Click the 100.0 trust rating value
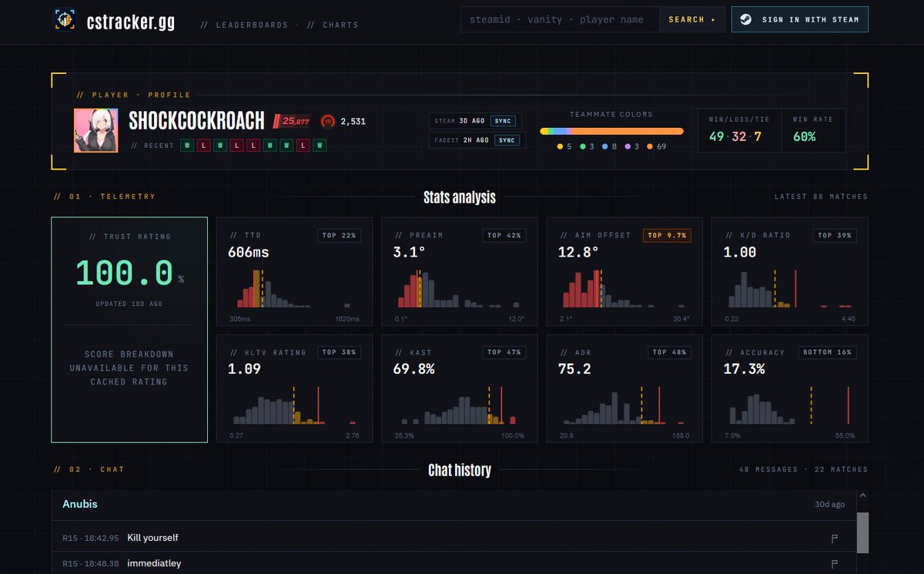The width and height of the screenshot is (924, 574). pos(124,274)
